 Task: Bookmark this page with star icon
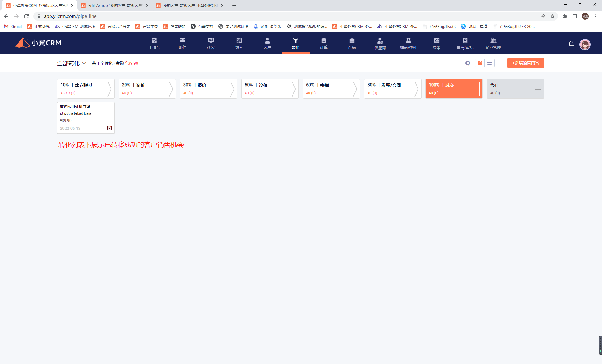coord(552,16)
